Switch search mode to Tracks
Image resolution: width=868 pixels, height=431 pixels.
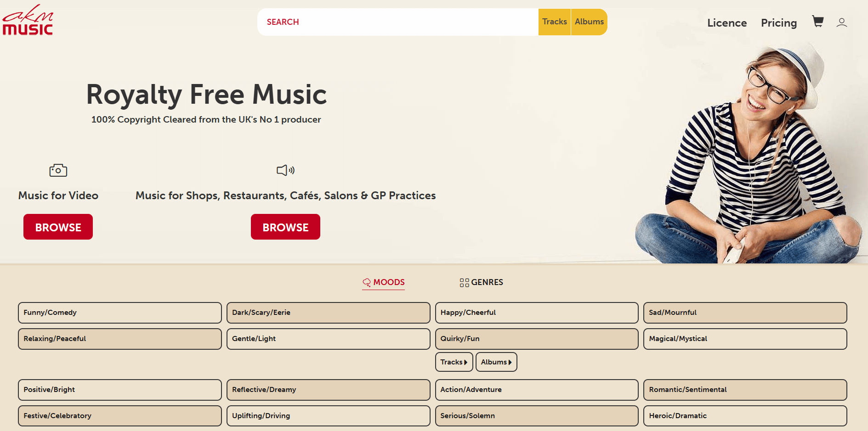[554, 22]
